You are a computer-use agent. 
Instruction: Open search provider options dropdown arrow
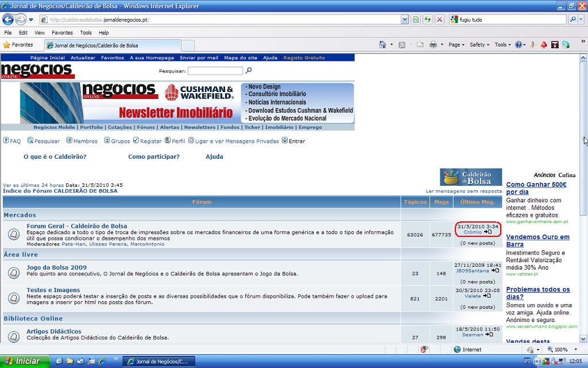pyautogui.click(x=581, y=19)
